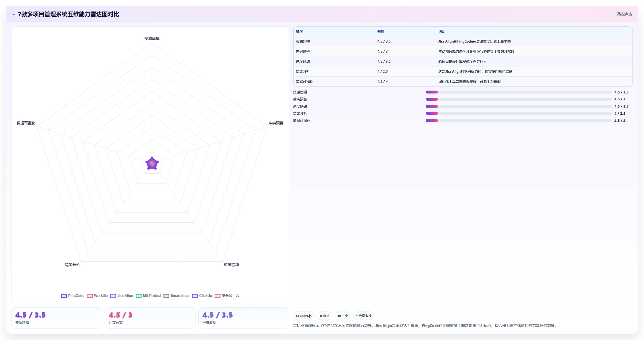Click the 资源建模 radar axis label
Image resolution: width=644 pixels, height=340 pixels.
click(152, 39)
